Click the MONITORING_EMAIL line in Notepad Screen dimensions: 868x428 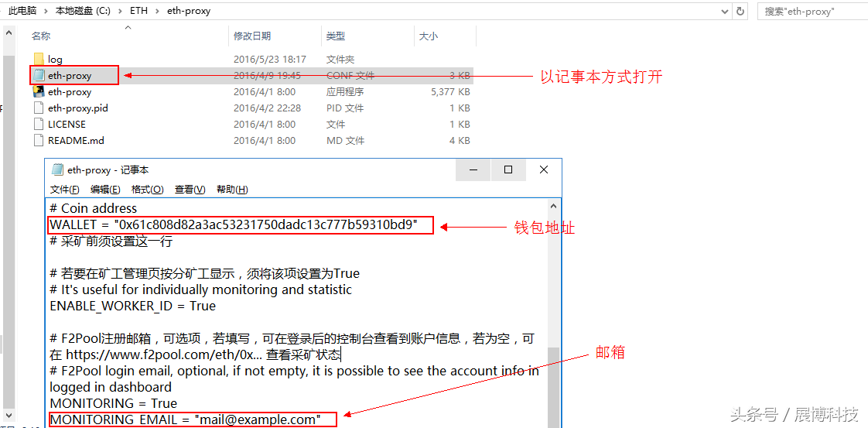[x=186, y=419]
